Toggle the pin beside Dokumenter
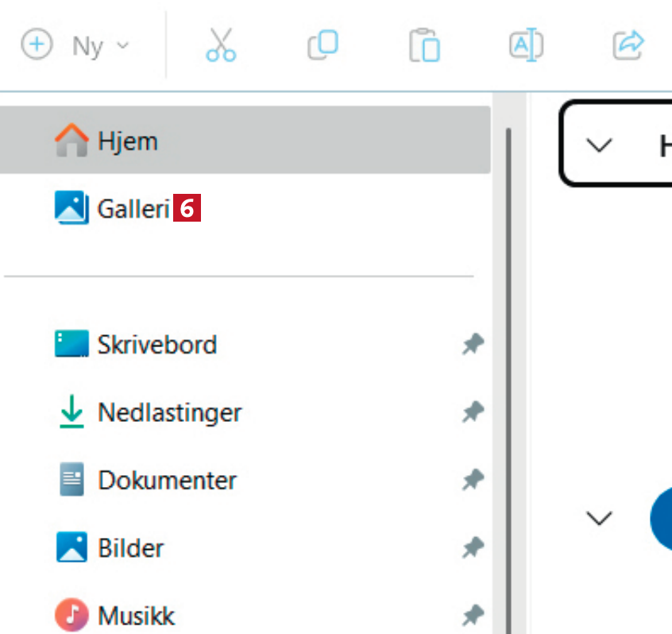Viewport: 672px width, 634px height. pyautogui.click(x=473, y=481)
